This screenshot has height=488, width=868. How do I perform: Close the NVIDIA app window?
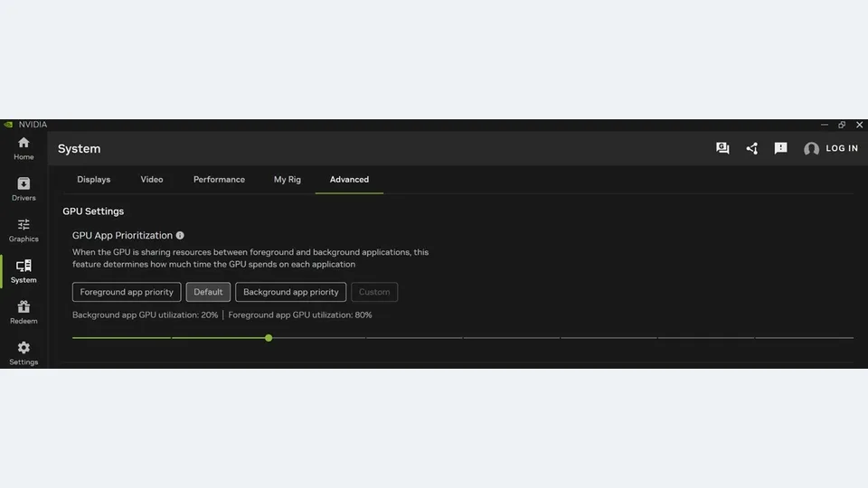pyautogui.click(x=859, y=125)
